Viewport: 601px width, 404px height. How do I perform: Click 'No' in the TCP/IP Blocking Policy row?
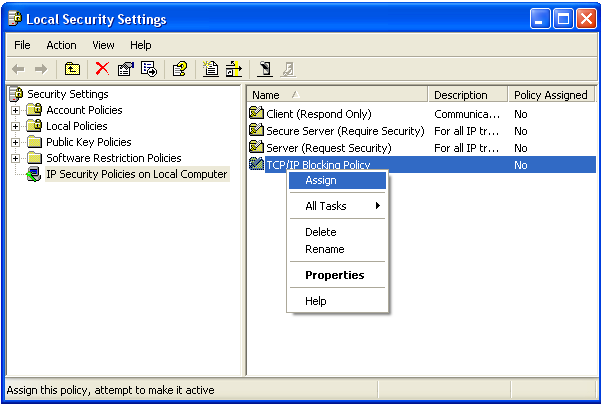521,165
